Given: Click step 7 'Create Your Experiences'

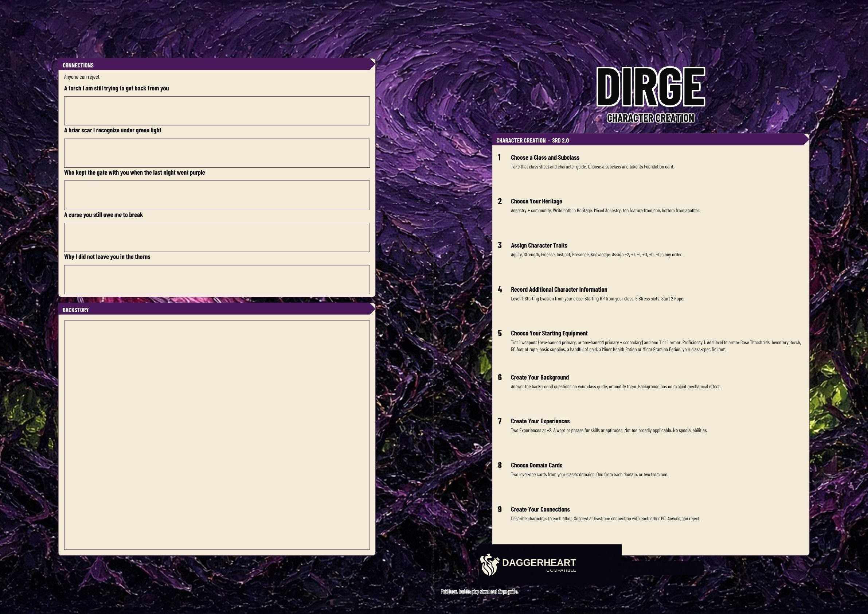Looking at the screenshot, I should click(x=540, y=421).
